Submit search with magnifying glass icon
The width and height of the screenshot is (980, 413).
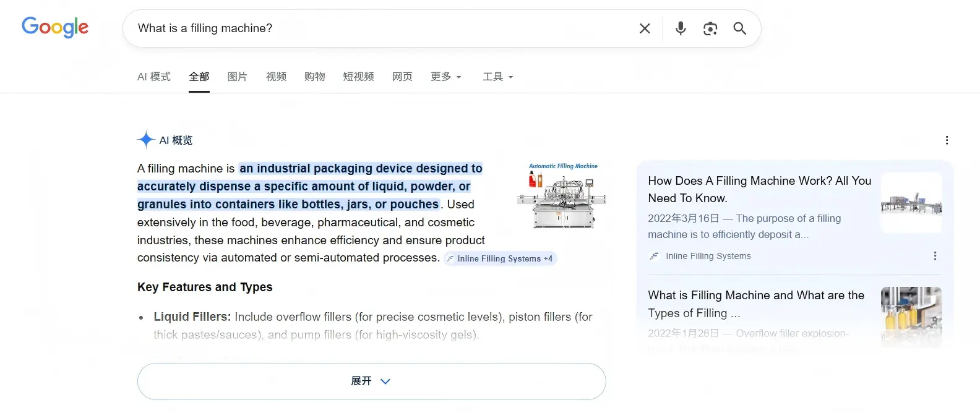(739, 28)
